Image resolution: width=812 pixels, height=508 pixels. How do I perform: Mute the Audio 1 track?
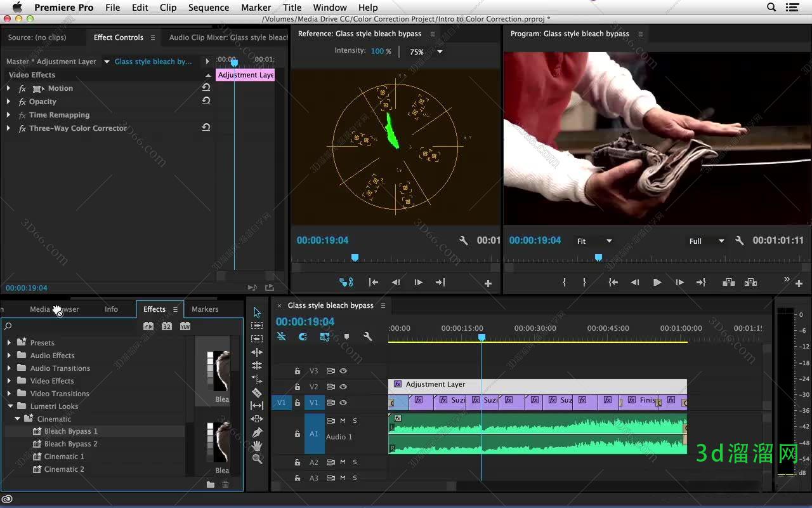[343, 420]
